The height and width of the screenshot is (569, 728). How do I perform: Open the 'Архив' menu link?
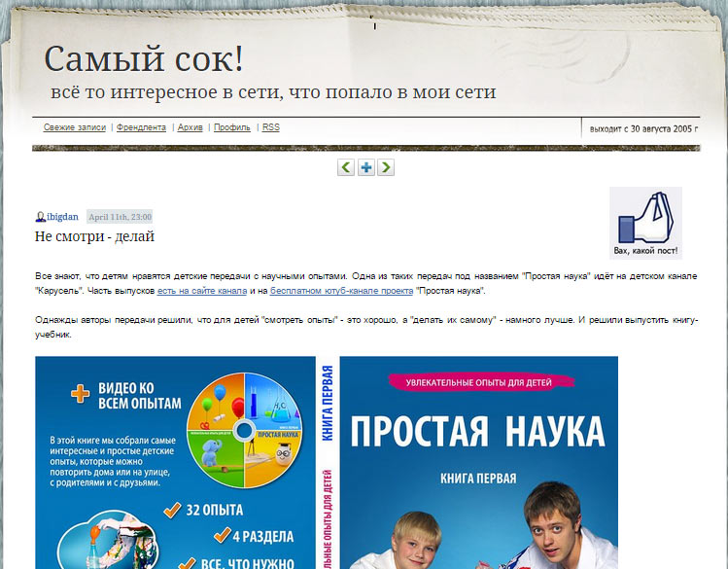191,127
